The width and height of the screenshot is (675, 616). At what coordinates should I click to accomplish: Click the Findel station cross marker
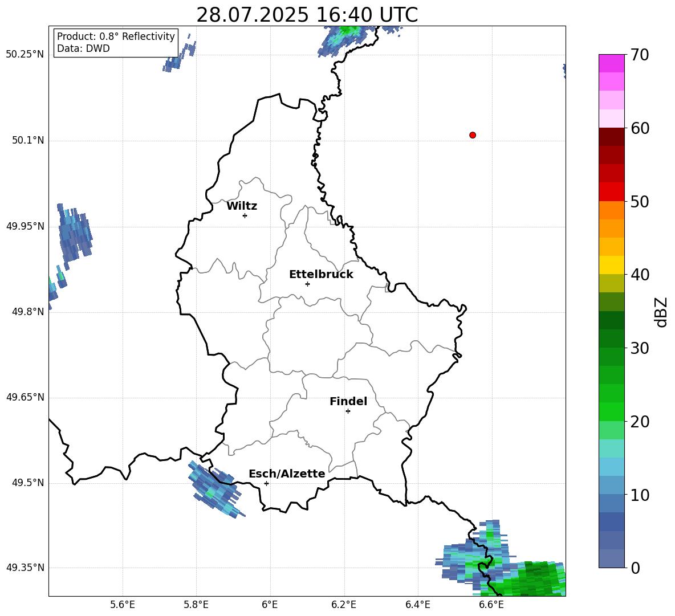pos(348,411)
